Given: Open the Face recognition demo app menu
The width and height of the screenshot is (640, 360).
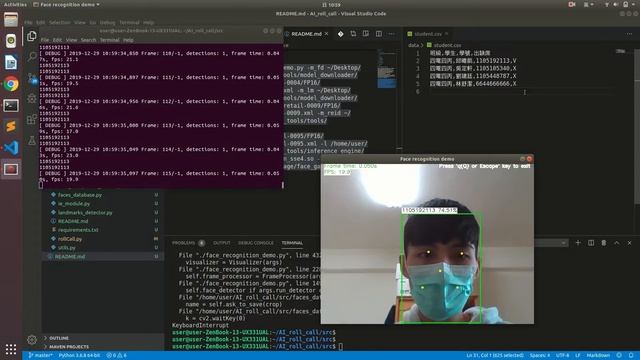Looking at the screenshot, I should 67,4.
